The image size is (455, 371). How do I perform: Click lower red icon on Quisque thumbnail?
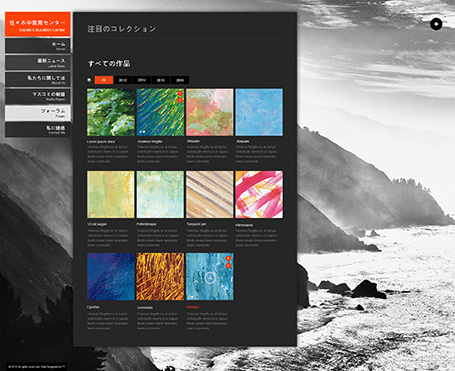point(228,266)
